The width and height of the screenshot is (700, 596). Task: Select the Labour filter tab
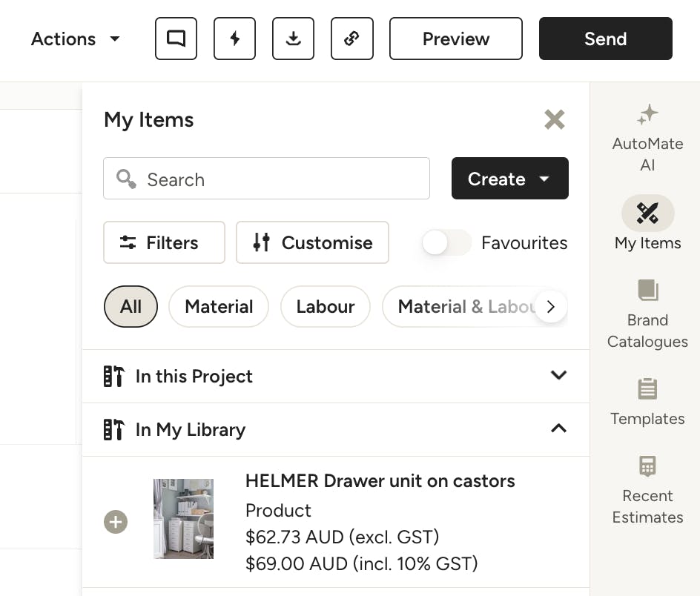325,307
